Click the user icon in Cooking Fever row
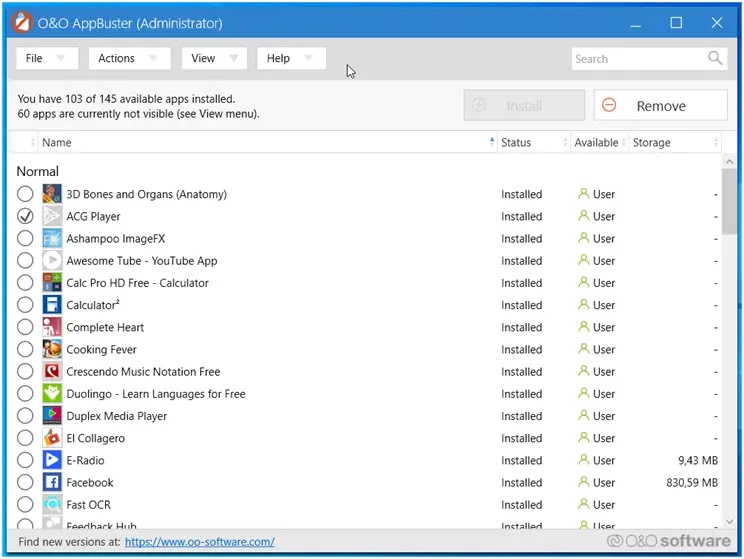 point(583,348)
